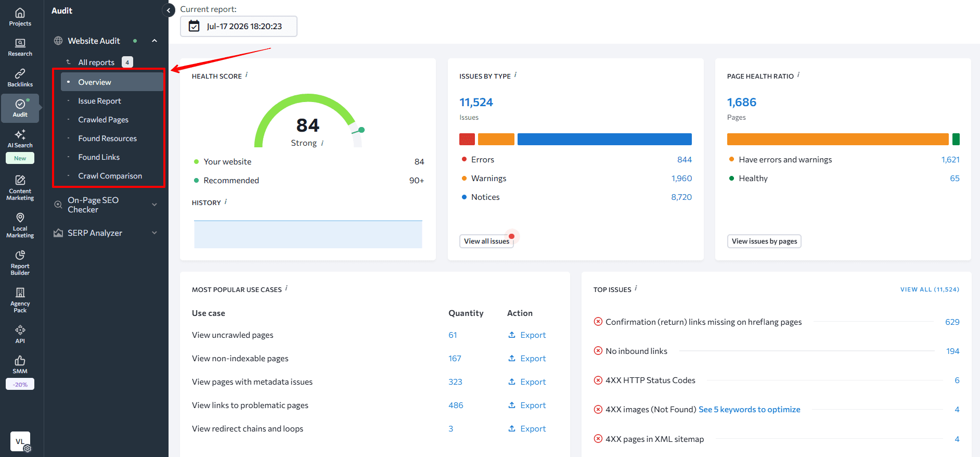Click 4XX pages in XML sitemap issue
This screenshot has width=980, height=457.
coord(654,439)
